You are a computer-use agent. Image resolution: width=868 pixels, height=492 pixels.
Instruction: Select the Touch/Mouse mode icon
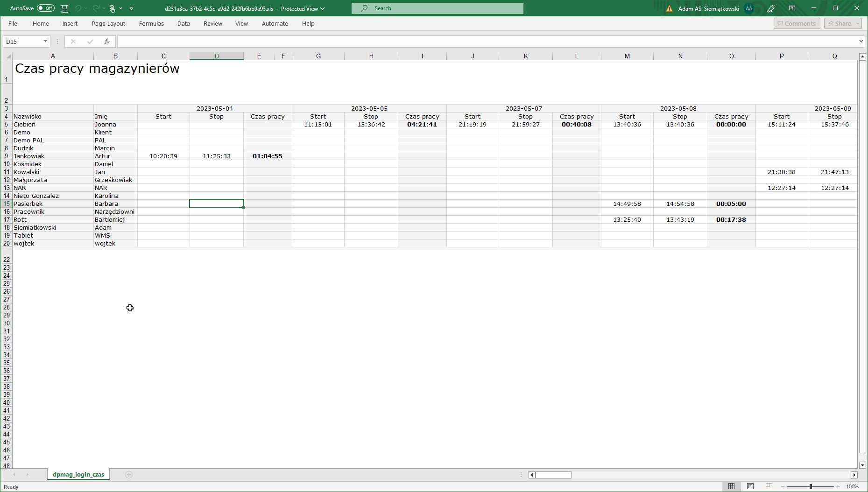(113, 8)
